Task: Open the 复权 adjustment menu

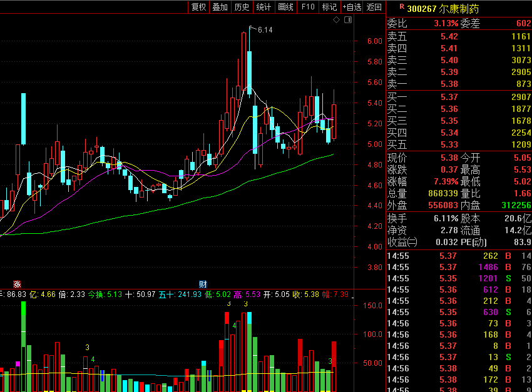Action: click(x=198, y=7)
